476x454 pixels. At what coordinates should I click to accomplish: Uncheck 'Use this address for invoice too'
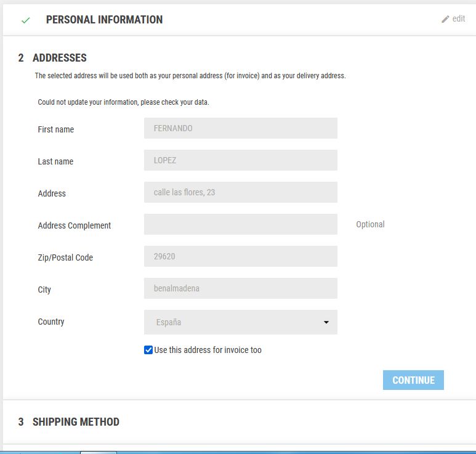[x=148, y=350]
